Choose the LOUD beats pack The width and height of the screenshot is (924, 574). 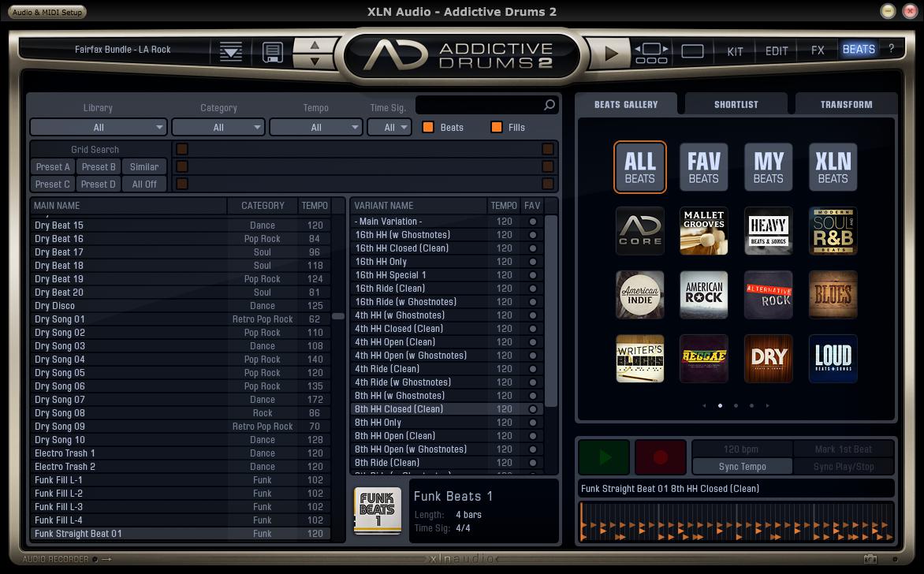pyautogui.click(x=833, y=358)
